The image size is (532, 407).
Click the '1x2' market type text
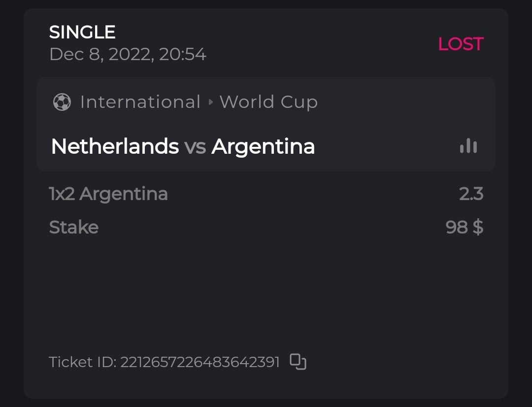click(62, 194)
